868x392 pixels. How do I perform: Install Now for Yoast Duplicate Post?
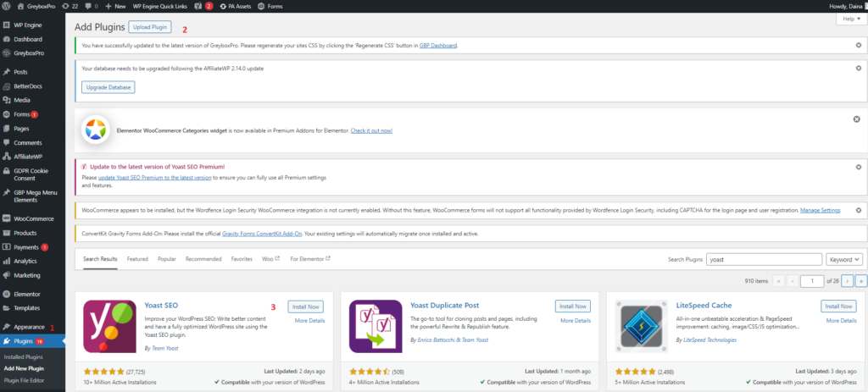pyautogui.click(x=573, y=306)
